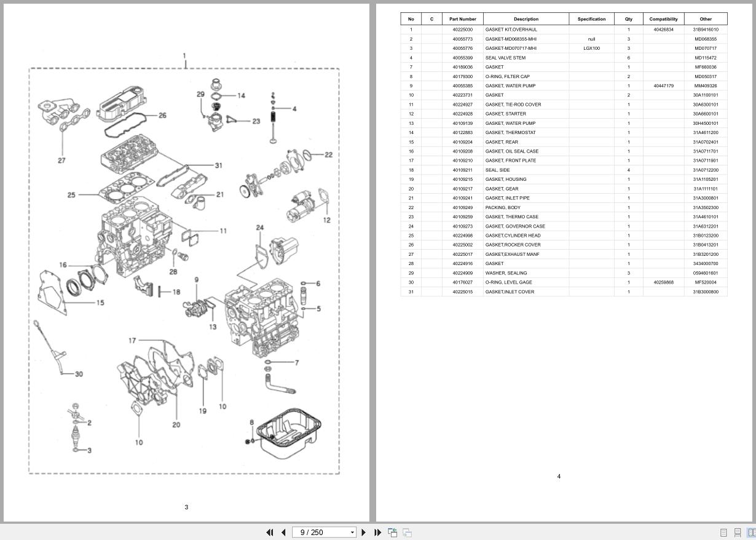Viewport: 756px width, 540px height.
Task: Select GASKET,EXHAUST MANF description
Action: click(x=512, y=254)
